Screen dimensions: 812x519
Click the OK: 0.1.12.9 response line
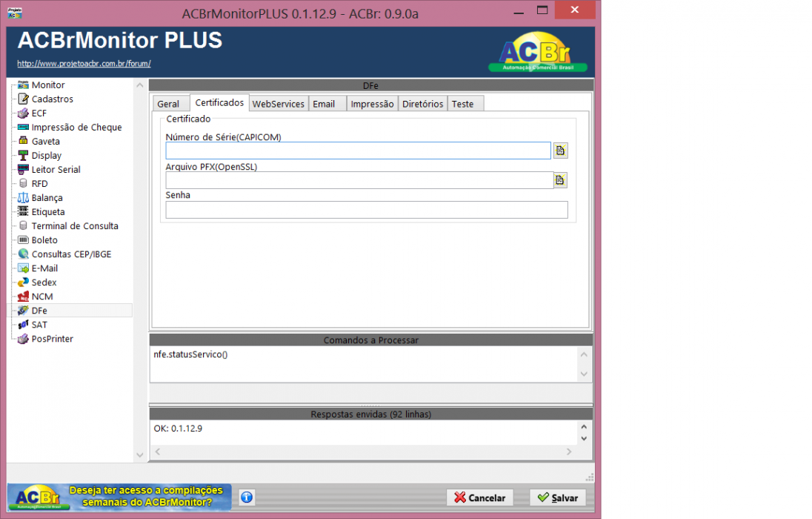coord(178,429)
